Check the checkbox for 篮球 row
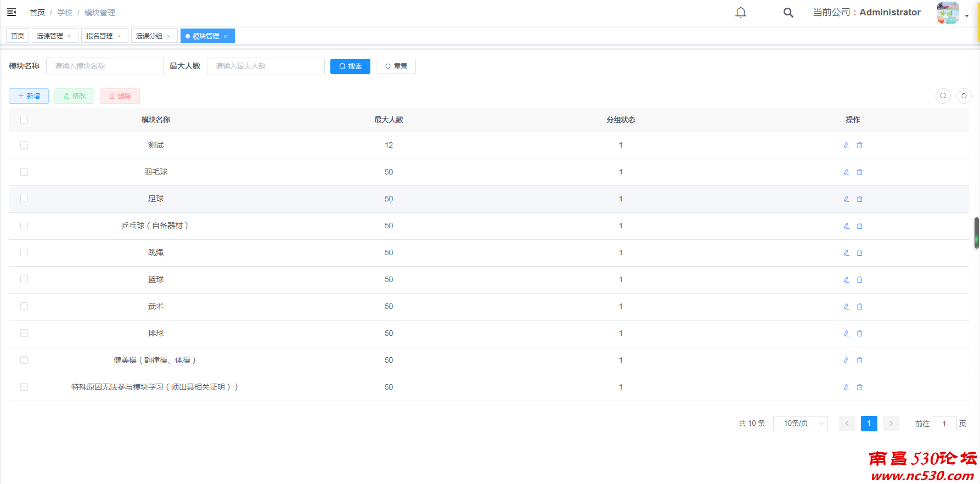This screenshot has height=484, width=980. tap(24, 279)
